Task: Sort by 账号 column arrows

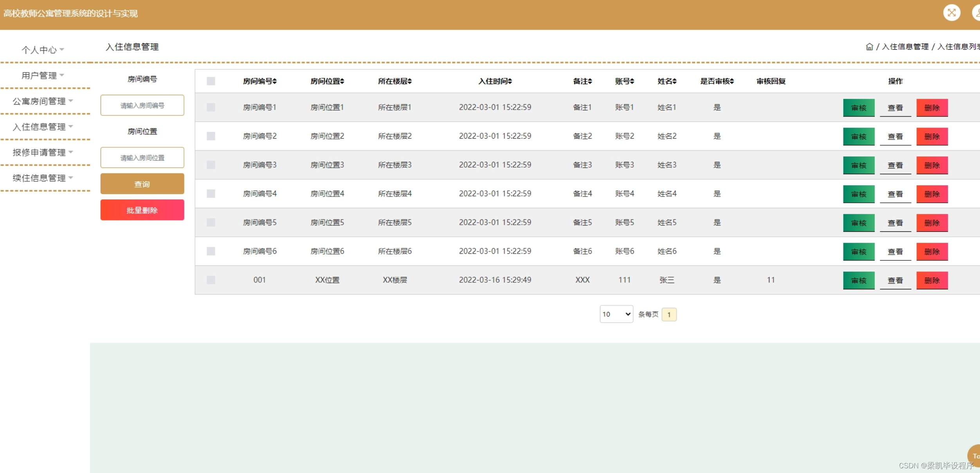Action: coord(632,81)
